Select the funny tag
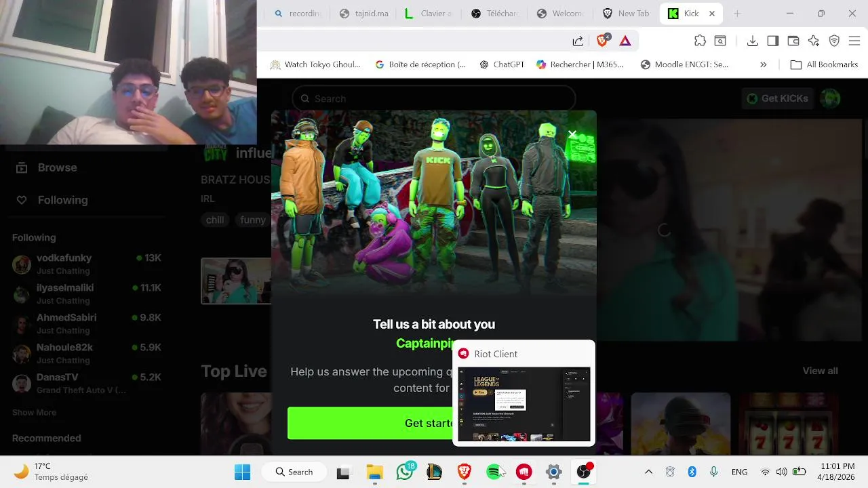868x488 pixels. point(253,220)
